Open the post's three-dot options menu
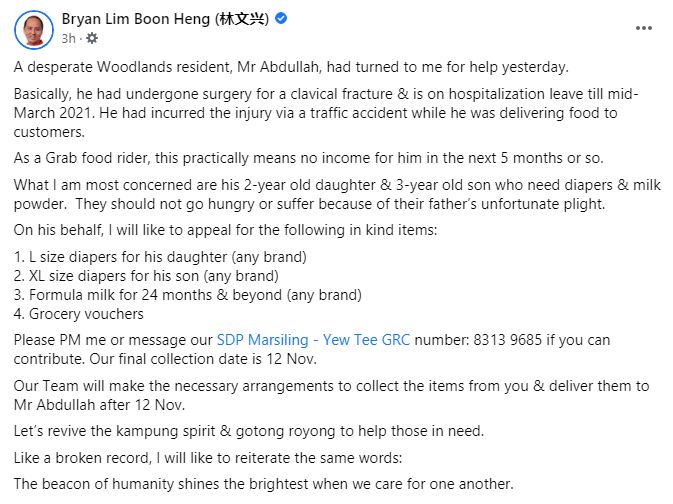 pos(644,28)
